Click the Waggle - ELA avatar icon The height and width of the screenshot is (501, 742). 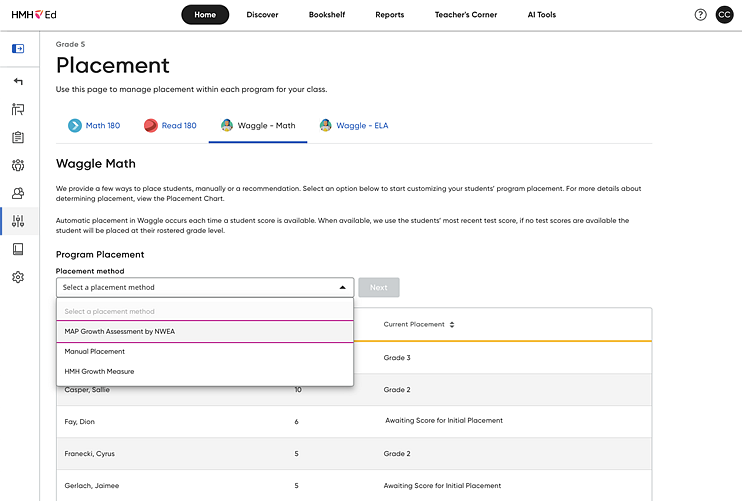[326, 125]
